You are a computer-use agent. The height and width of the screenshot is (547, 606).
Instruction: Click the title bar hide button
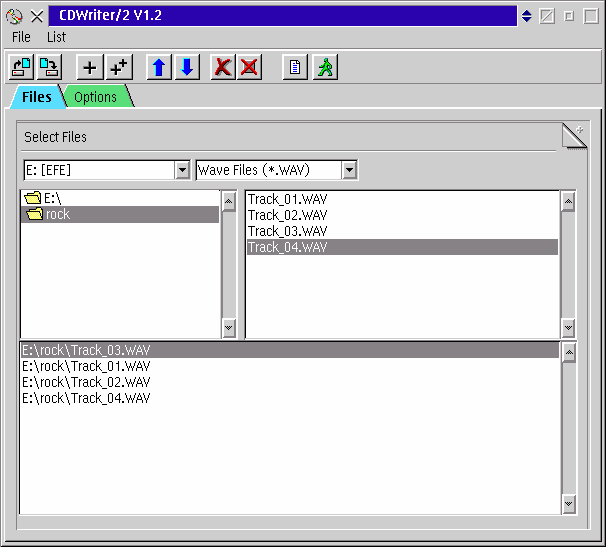pos(547,16)
